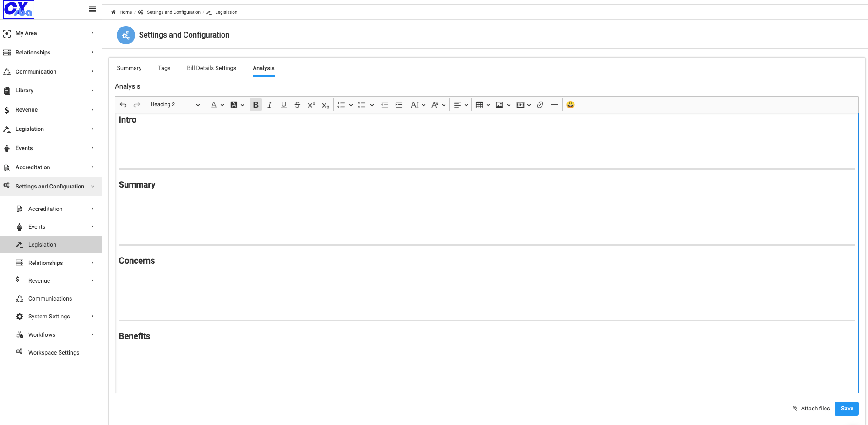Place cursor in the Concerns heading
The width and height of the screenshot is (868, 425).
coord(137,261)
